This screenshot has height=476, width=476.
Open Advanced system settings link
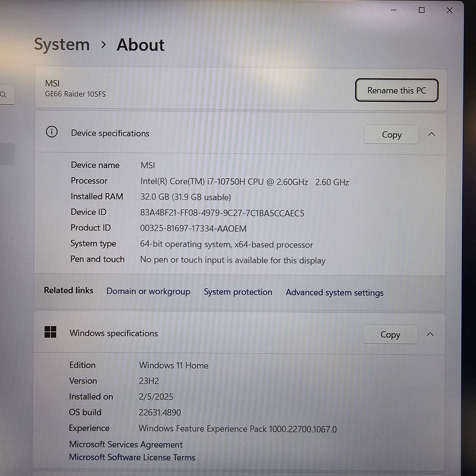[x=335, y=292]
